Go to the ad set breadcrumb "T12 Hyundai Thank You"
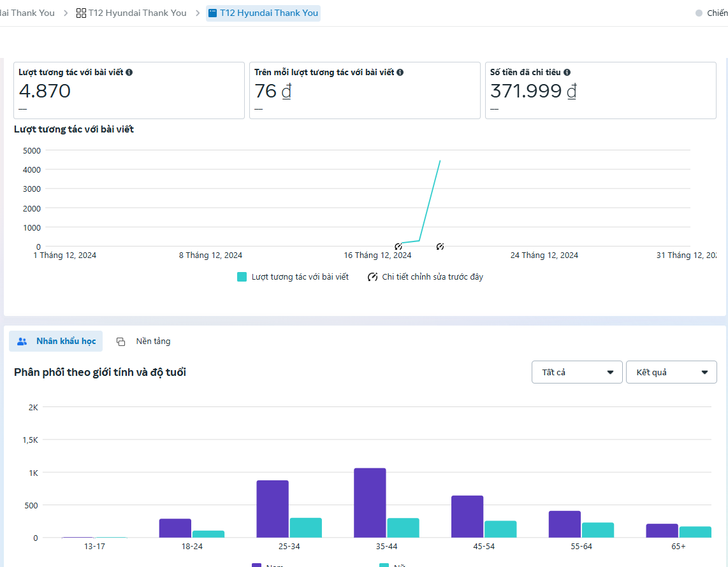This screenshot has height=567, width=728. pyautogui.click(x=137, y=13)
